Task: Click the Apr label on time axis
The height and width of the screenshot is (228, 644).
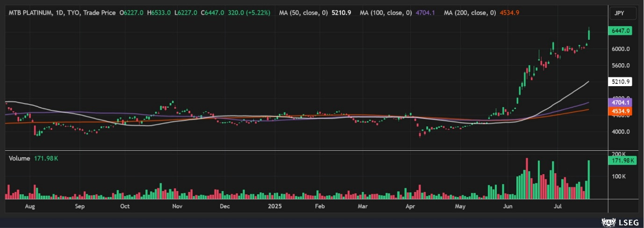Action: tap(410, 206)
